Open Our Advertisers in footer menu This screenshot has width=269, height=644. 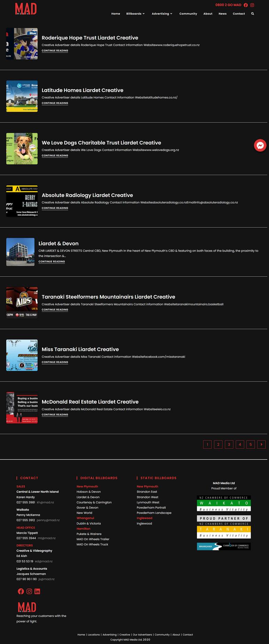click(x=142, y=635)
